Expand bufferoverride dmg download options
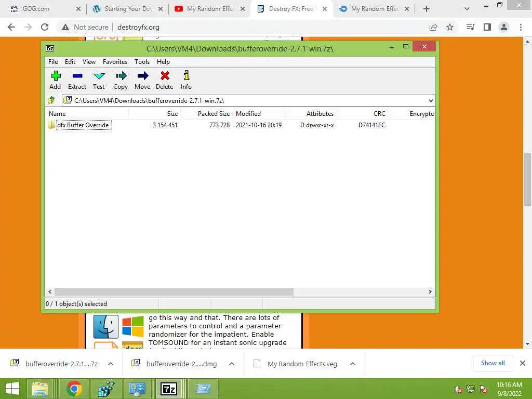Viewport: 532px width, 399px height. [x=232, y=364]
